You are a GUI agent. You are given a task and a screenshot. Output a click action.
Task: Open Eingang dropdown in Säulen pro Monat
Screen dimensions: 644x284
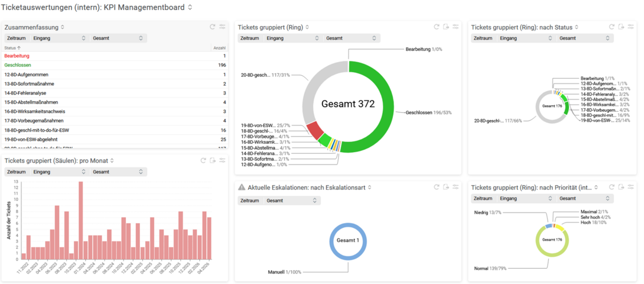(59, 172)
